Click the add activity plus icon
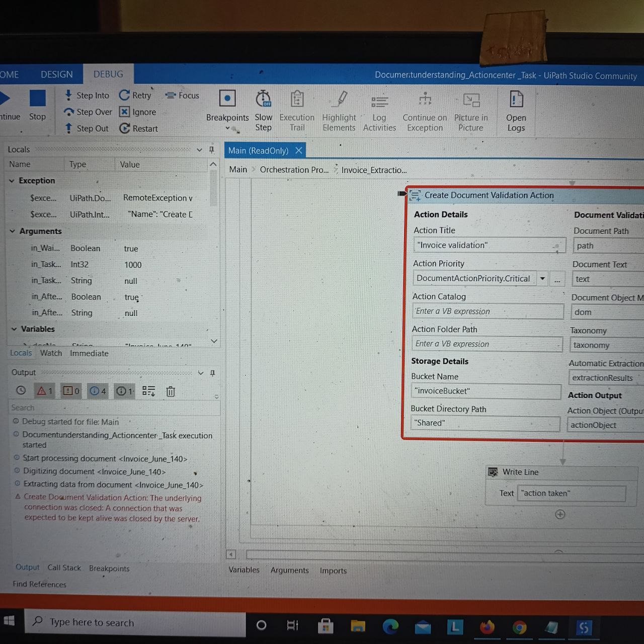The height and width of the screenshot is (644, 644). coord(560,514)
